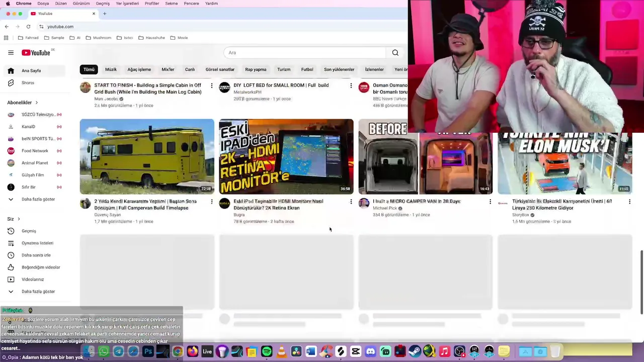This screenshot has height=362, width=644.
Task: Open options menu for Karavan video
Action: click(211, 202)
